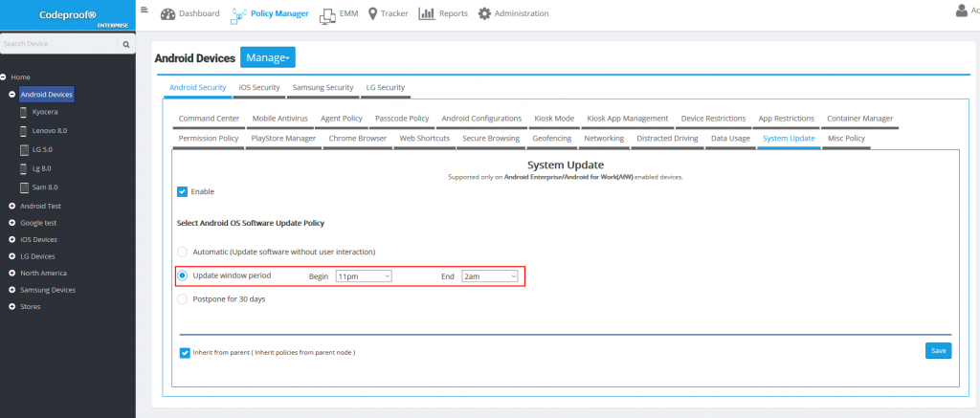Click the Tracker location pin icon
Image resolution: width=980 pixels, height=418 pixels.
pos(372,13)
